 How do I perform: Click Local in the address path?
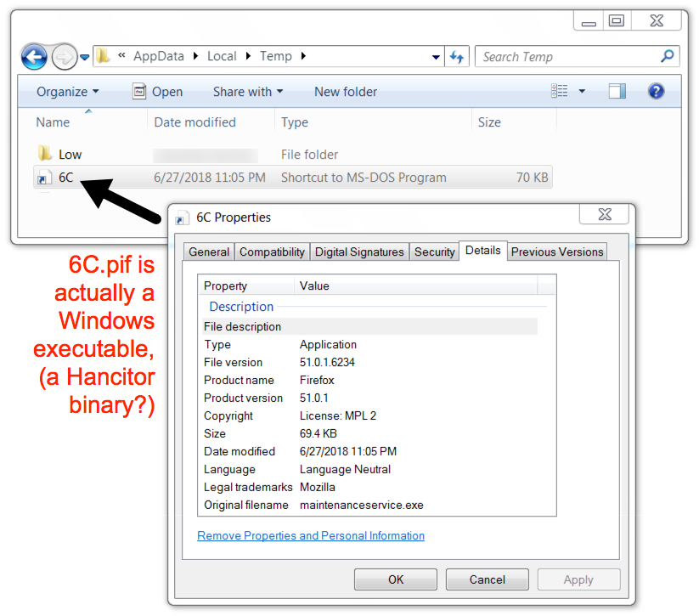point(222,56)
